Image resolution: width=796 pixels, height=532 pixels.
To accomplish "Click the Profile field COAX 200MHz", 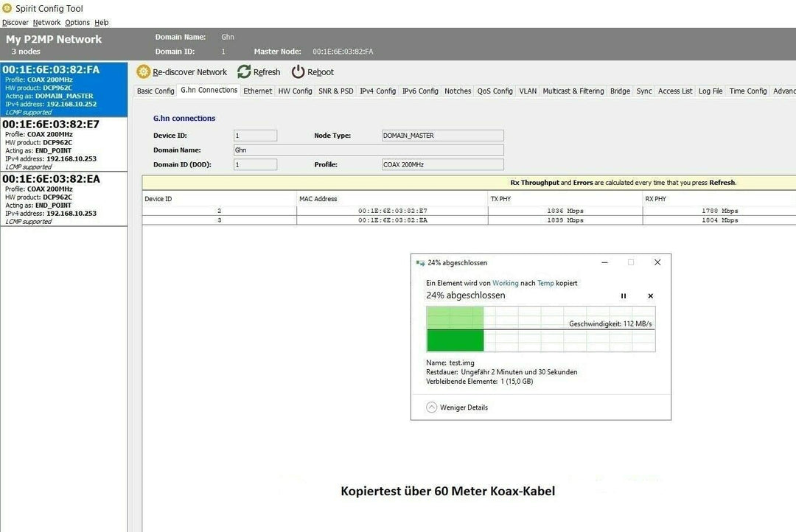I will pyautogui.click(x=443, y=164).
